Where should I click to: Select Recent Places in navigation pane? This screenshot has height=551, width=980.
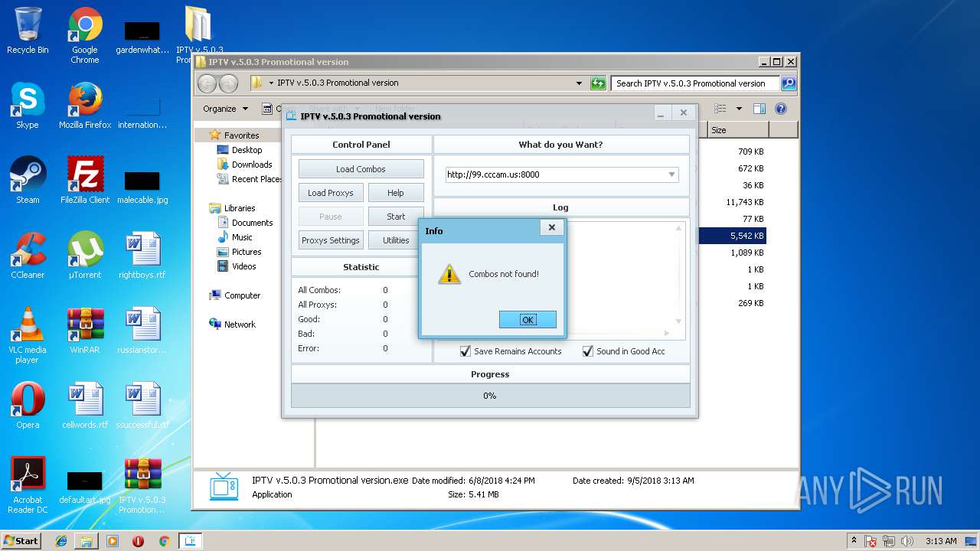tap(250, 179)
